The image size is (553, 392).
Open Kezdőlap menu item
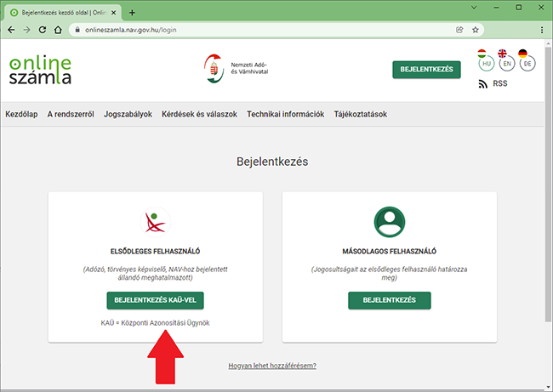(x=21, y=114)
